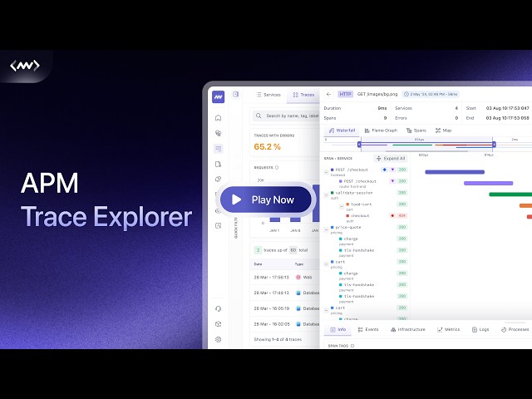Open the Home icon in the sidebar
532x399 pixels.
pos(218,118)
